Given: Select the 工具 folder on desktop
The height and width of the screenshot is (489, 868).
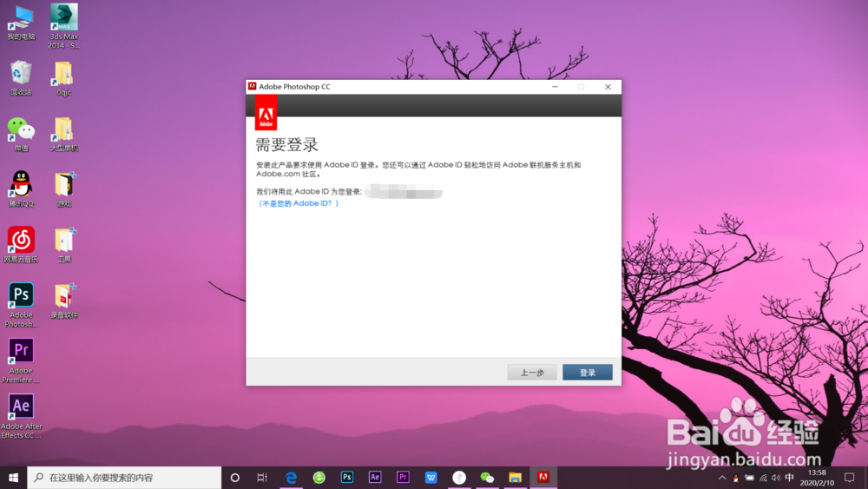Looking at the screenshot, I should pos(63,245).
